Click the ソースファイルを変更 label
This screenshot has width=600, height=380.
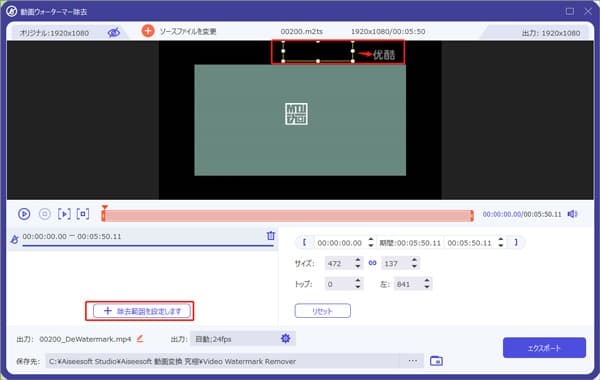(x=188, y=31)
